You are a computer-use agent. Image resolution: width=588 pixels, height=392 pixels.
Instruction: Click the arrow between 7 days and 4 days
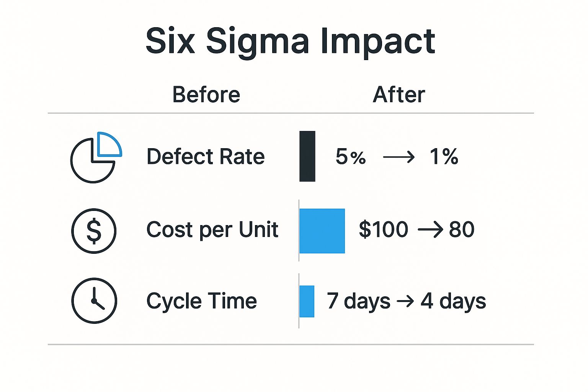click(x=405, y=301)
